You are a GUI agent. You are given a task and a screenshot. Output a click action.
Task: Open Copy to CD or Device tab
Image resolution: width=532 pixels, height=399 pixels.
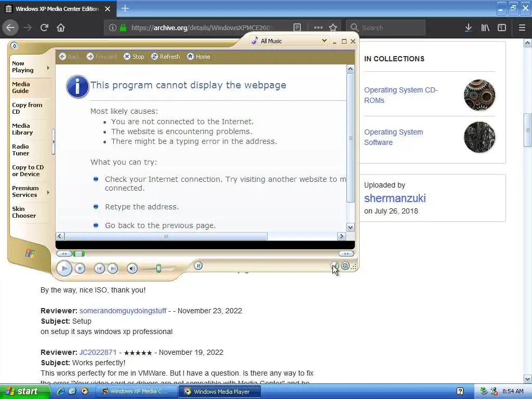[x=30, y=170]
